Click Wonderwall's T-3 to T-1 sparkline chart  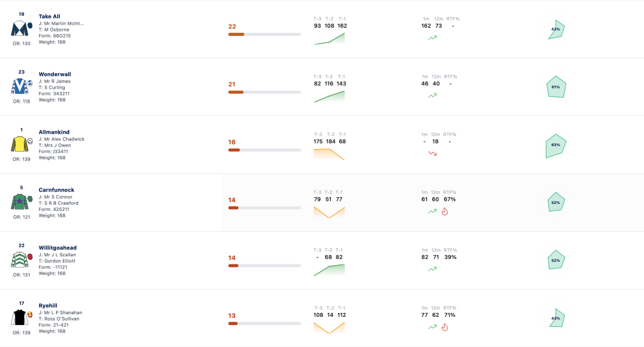coord(329,96)
